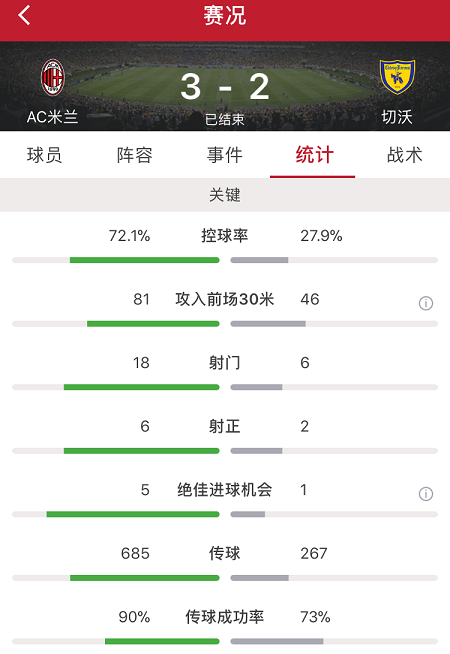This screenshot has height=654, width=450.
Task: Click the green 射门 shots bar
Action: 142,387
